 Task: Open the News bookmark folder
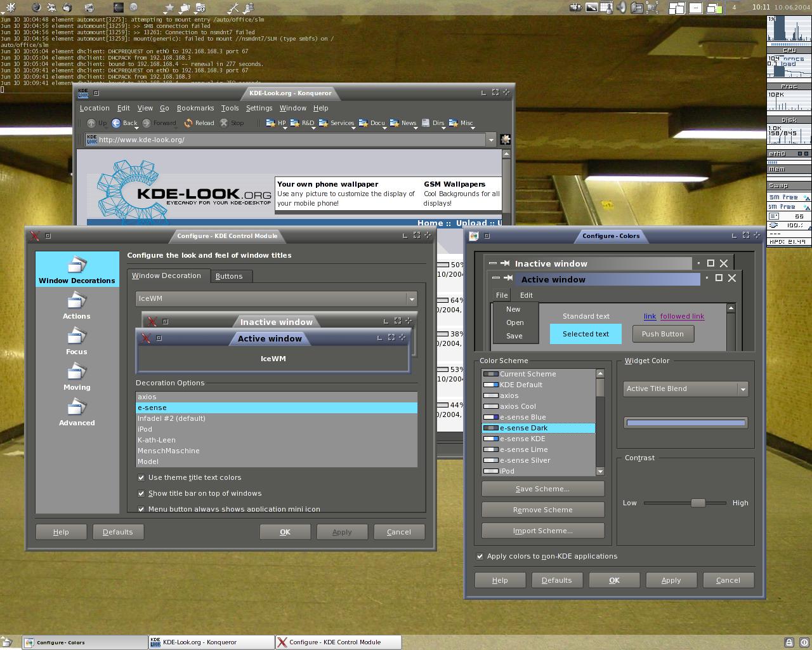pos(403,123)
